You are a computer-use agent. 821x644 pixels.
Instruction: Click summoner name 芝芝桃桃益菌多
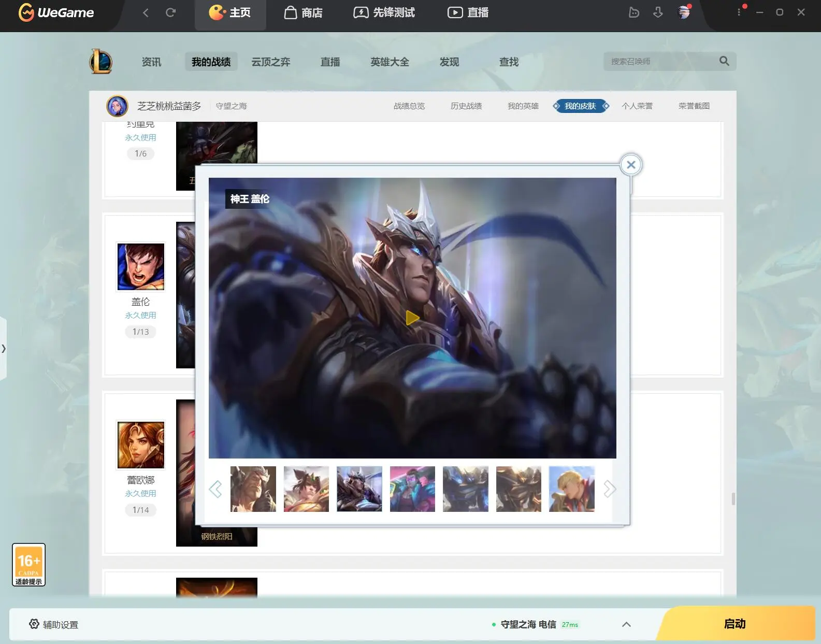click(169, 106)
